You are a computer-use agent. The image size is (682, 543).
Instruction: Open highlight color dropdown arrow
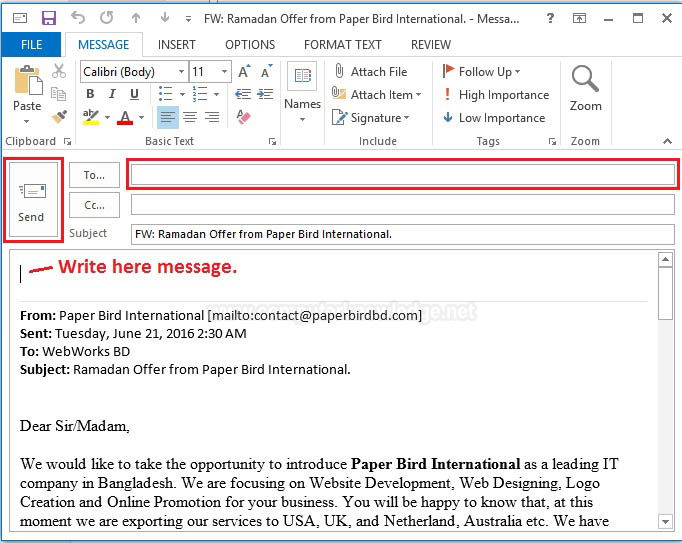[x=107, y=117]
